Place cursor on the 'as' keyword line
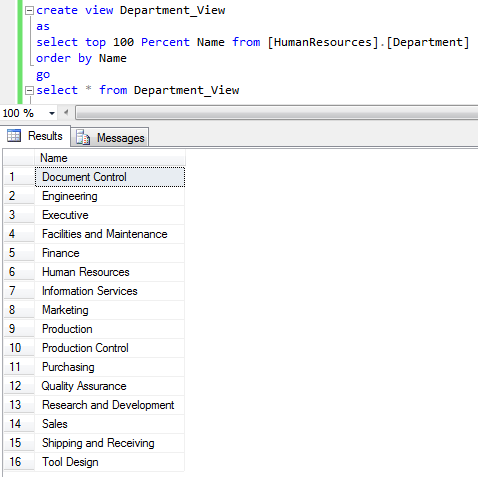 pos(43,26)
